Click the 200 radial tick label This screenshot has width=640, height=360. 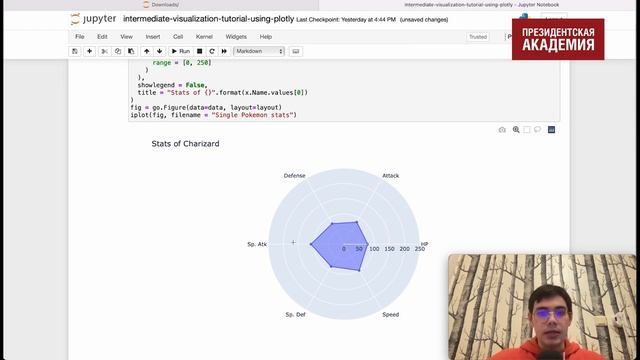tap(404, 249)
